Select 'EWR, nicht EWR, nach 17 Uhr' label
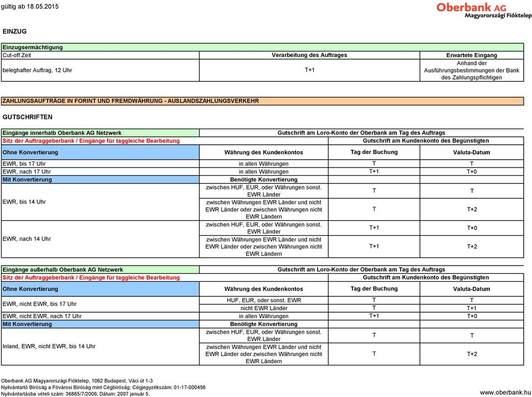532x397 pixels. [x=100, y=316]
